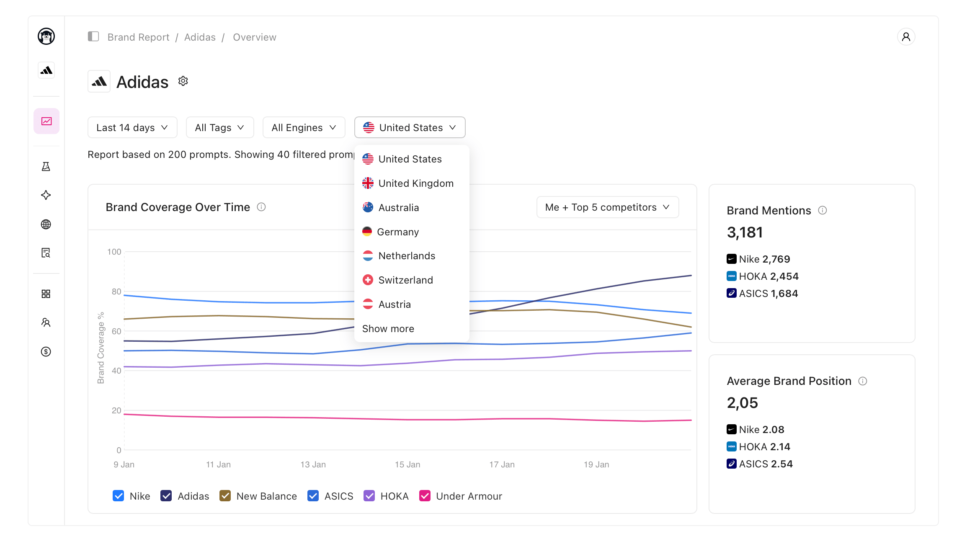Toggle the sidebar panel icon
The width and height of the screenshot is (980, 557).
coord(93,37)
